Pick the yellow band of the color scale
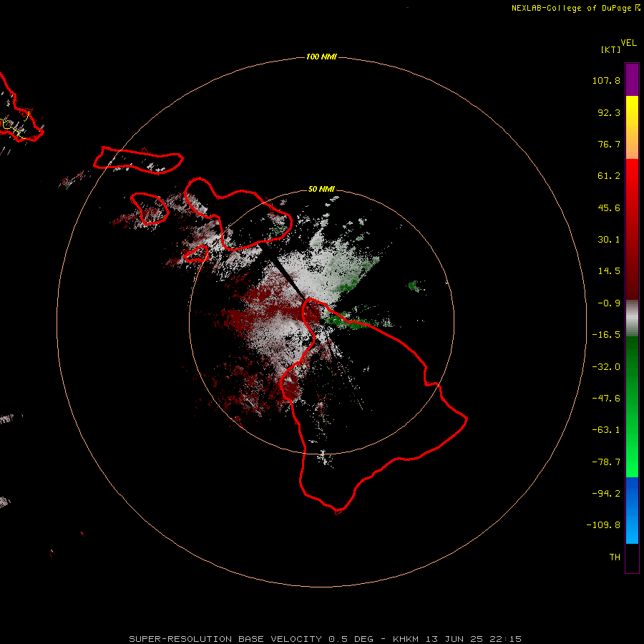644x644 pixels. pos(632,111)
